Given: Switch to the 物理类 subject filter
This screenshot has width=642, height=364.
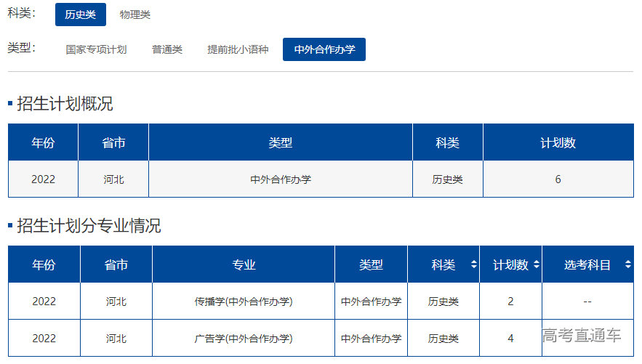Looking at the screenshot, I should point(135,15).
